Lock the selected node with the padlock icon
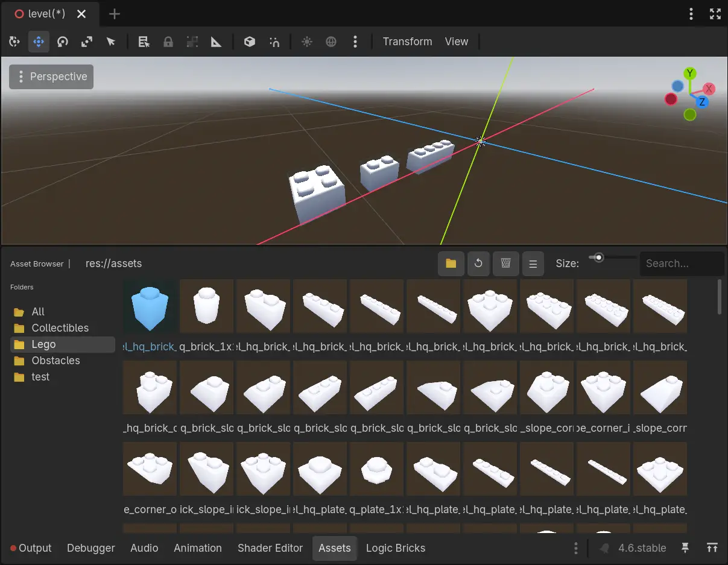This screenshot has width=728, height=565. point(168,42)
